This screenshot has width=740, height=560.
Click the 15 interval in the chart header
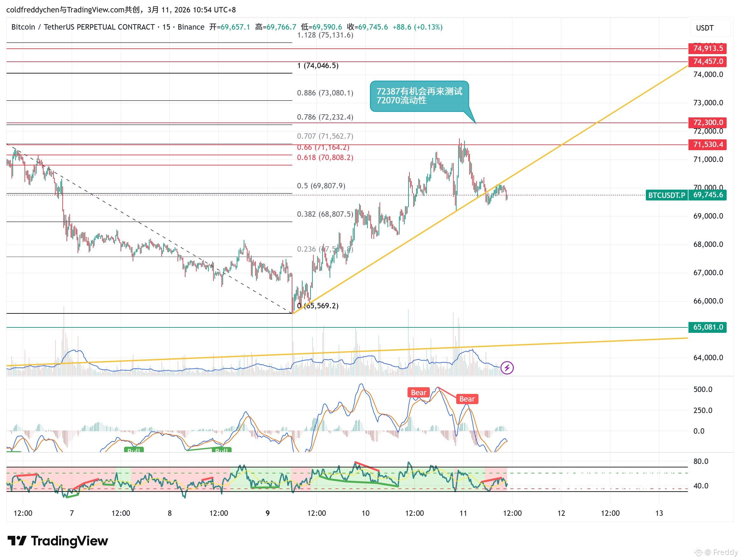coord(166,27)
